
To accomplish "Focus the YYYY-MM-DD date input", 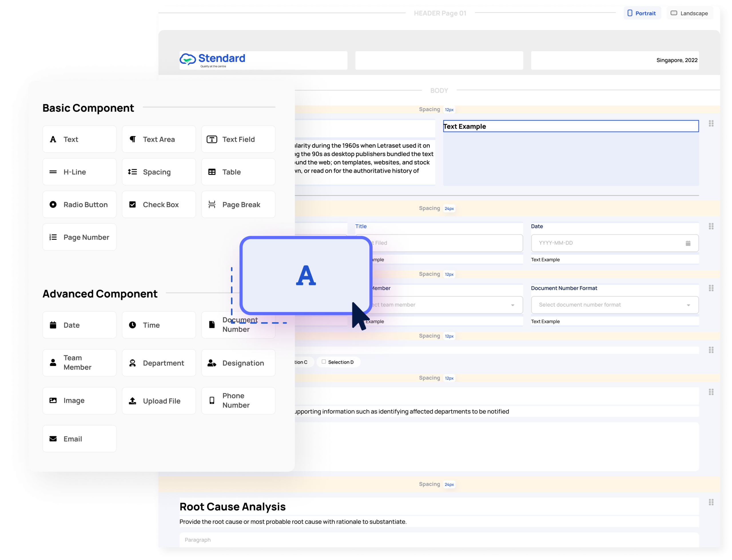I will tap(615, 243).
